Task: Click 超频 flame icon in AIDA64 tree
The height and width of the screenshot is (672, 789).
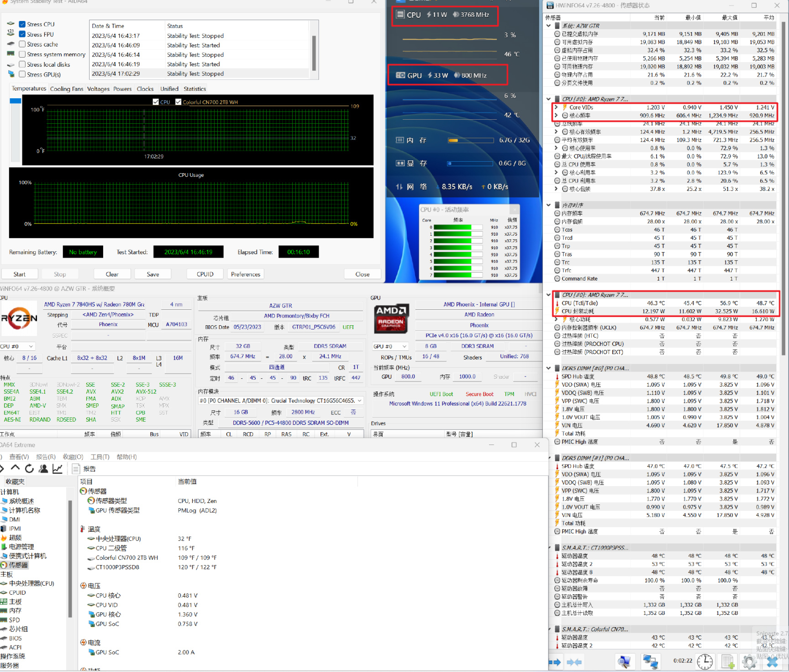Action: (x=4, y=538)
